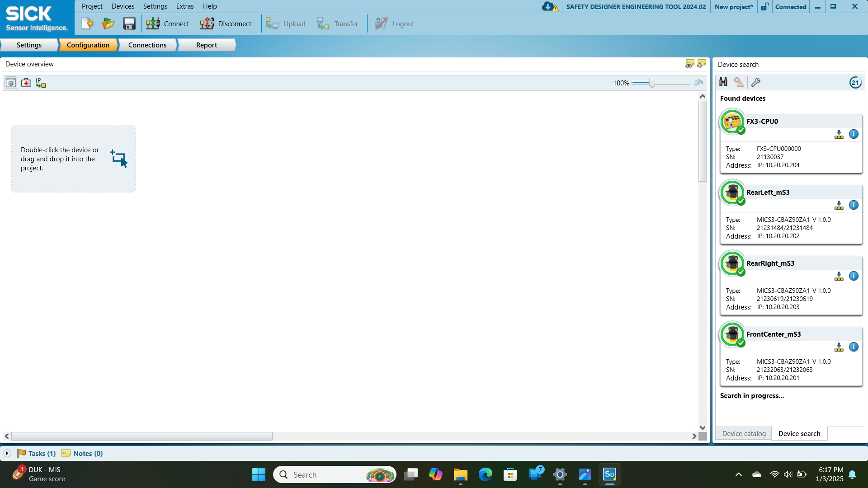
Task: Click the IP address assignment icon
Action: (41, 83)
